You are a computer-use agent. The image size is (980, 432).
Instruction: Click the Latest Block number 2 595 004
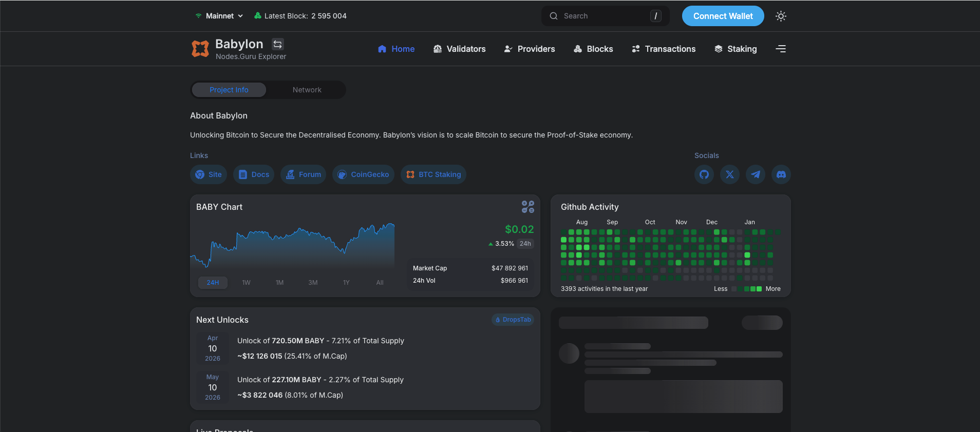click(329, 16)
